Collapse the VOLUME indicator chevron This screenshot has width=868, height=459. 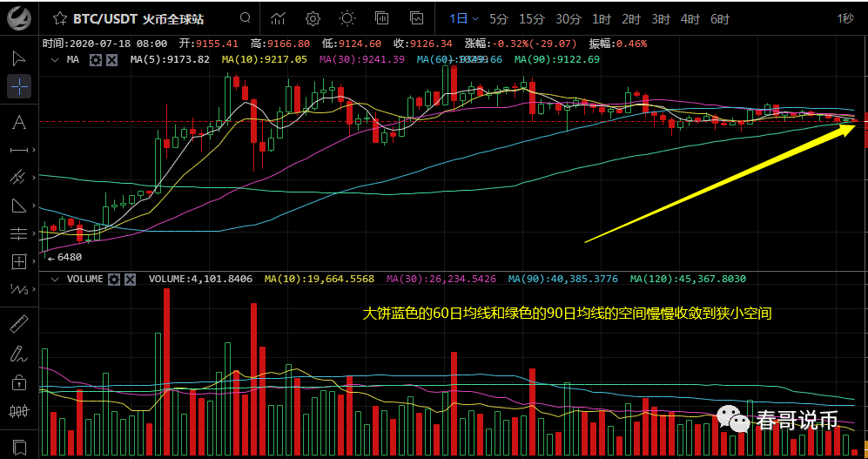tap(55, 279)
